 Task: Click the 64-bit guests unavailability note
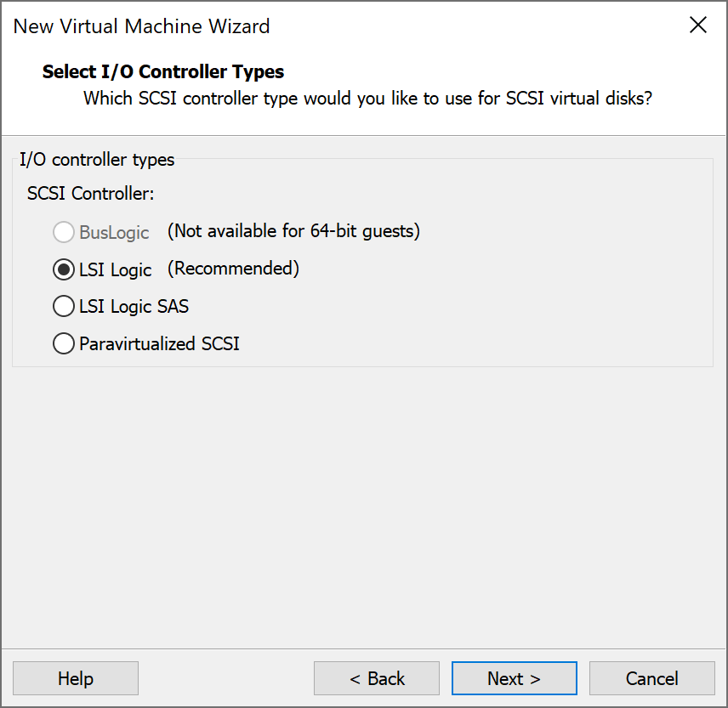point(293,230)
